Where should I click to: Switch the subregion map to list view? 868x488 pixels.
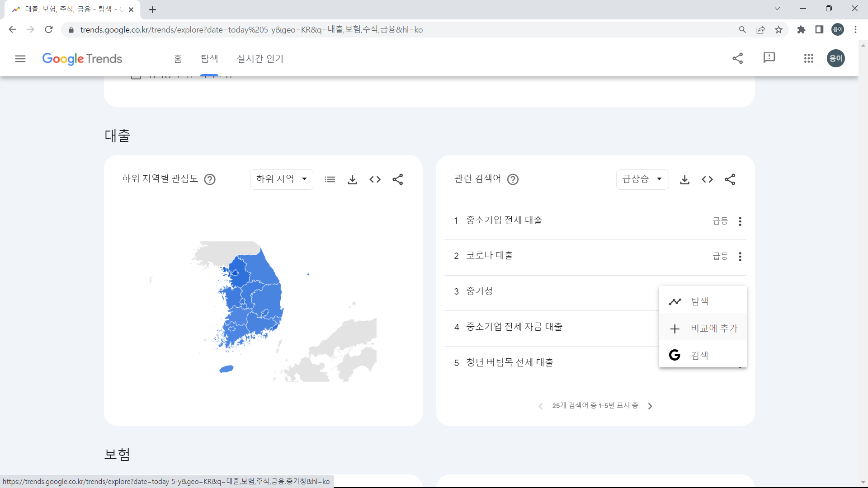[330, 179]
